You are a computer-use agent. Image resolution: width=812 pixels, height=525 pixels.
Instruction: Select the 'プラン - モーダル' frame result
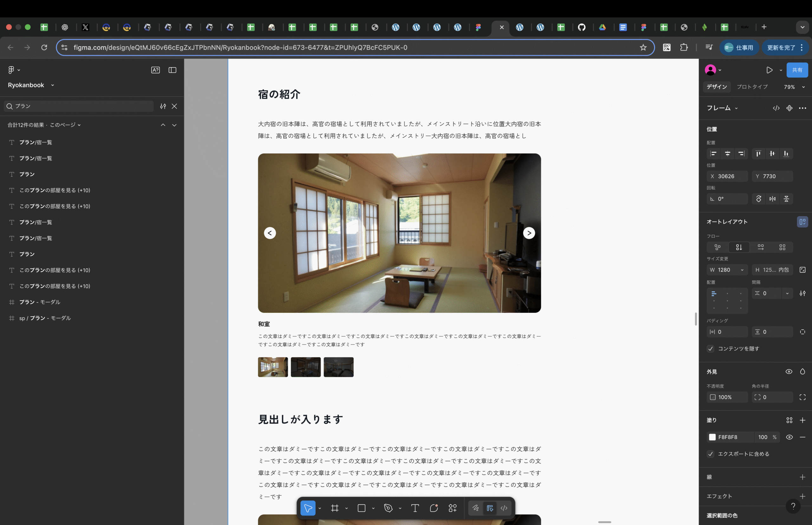(x=40, y=302)
